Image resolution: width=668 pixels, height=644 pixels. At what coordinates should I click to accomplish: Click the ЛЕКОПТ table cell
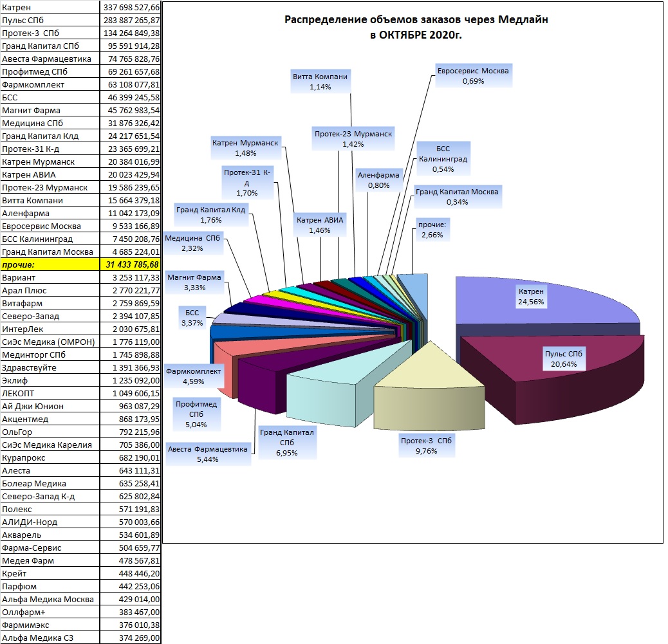pyautogui.click(x=50, y=393)
